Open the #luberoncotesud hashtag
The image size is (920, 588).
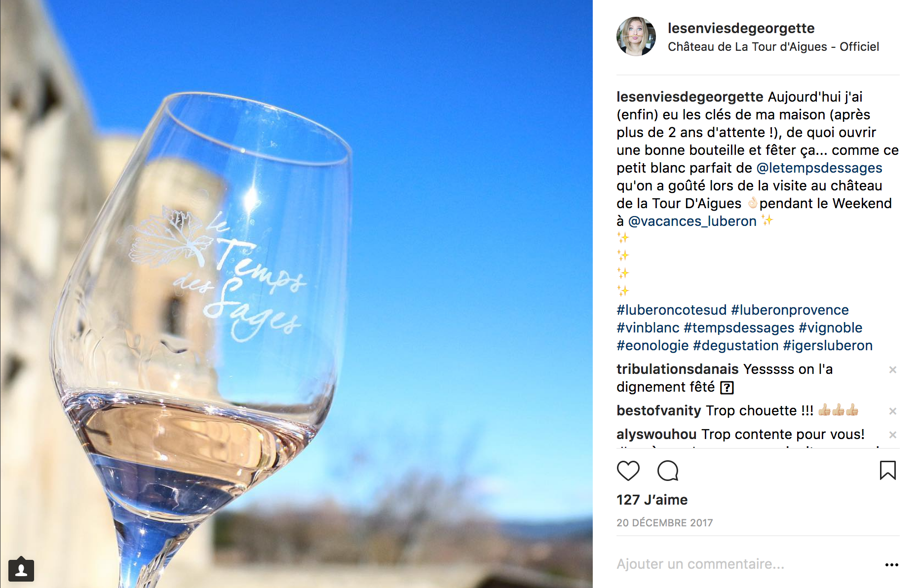[x=671, y=310]
